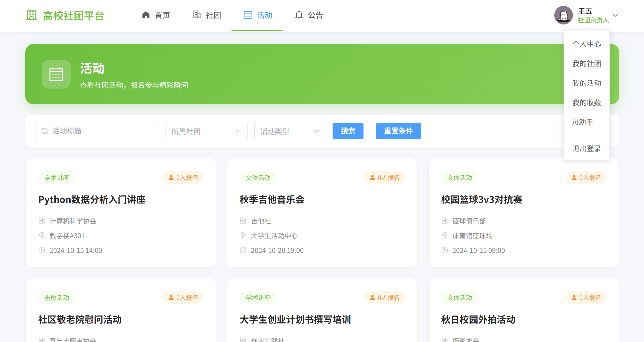This screenshot has height=342, width=644.
Task: Choose 我的收藏 from user menu
Action: point(587,103)
